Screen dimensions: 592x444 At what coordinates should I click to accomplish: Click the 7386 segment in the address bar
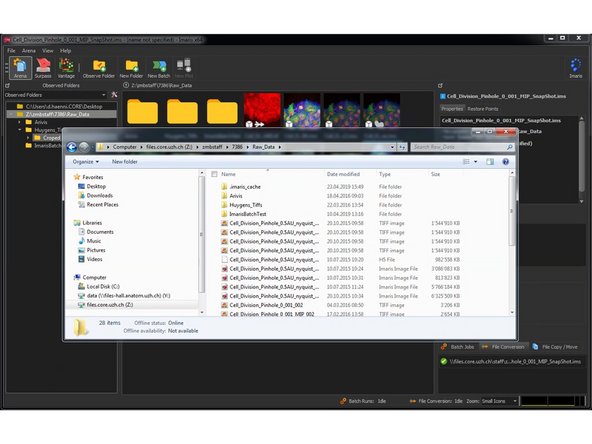[237, 147]
